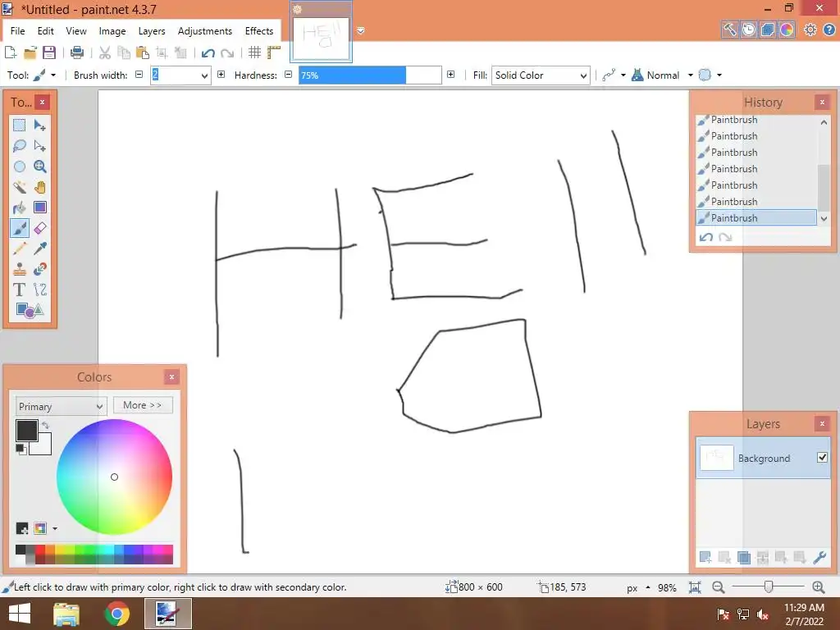This screenshot has width=840, height=630.
Task: Toggle the rulers icon
Action: [274, 52]
